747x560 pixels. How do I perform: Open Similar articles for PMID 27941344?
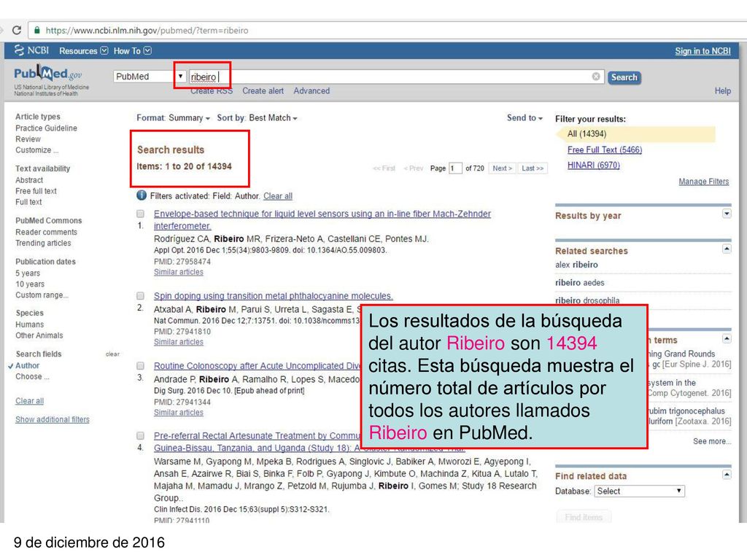coord(179,412)
